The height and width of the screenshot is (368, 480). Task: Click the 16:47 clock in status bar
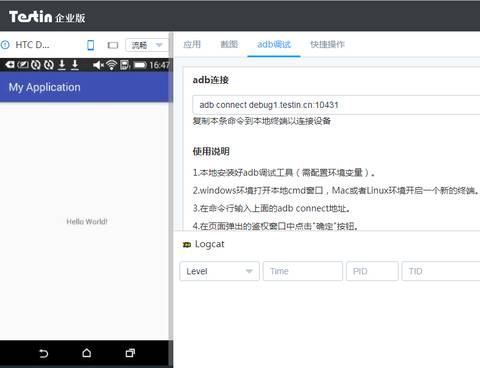tap(159, 65)
